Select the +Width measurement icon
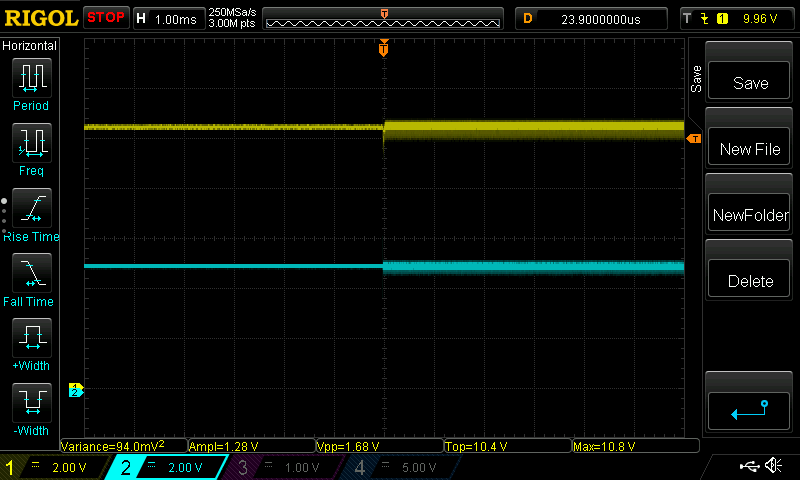Screen dimensions: 800x480 32,337
